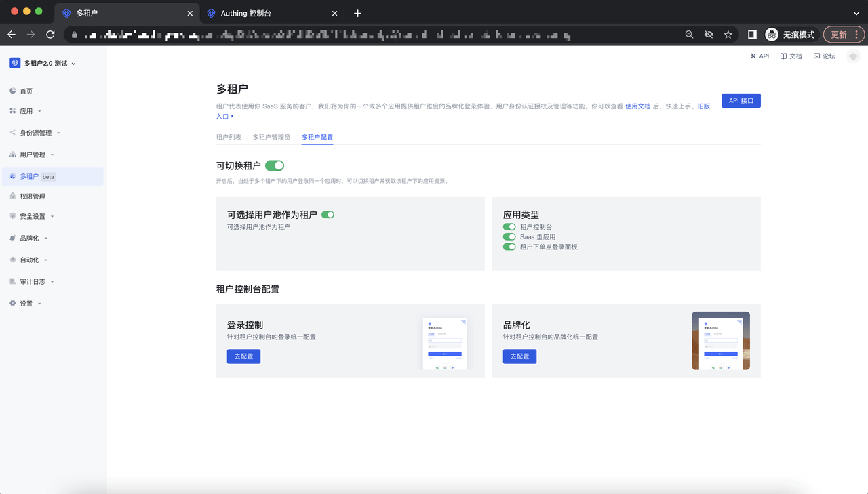The image size is (868, 494).
Task: Disable the Saas 型应用 toggle
Action: [509, 237]
